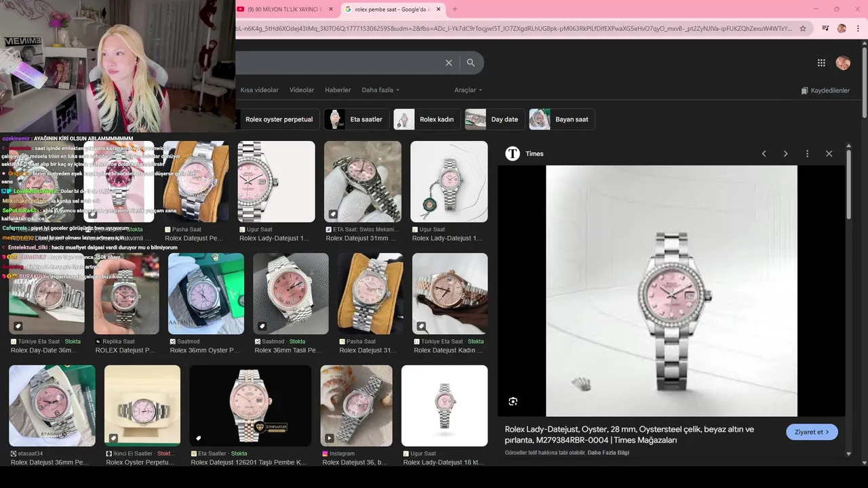Open the Saatmod Rolex 36mm Oyster thumbnail
The width and height of the screenshot is (868, 488).
(206, 293)
